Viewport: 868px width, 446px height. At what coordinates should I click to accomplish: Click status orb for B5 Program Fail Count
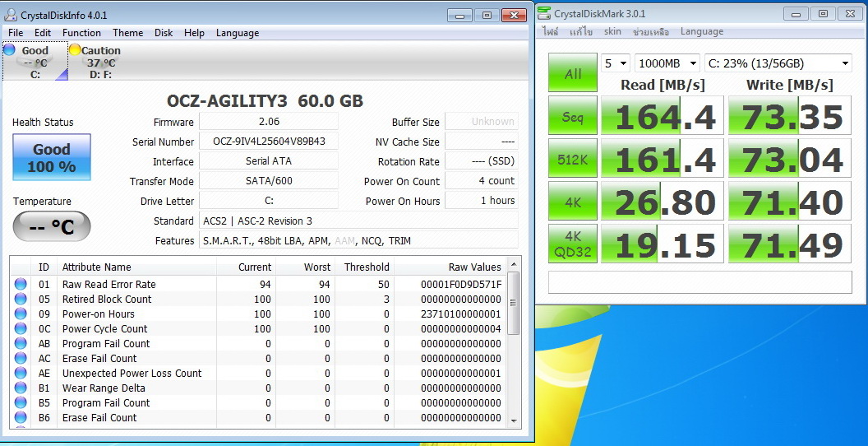coord(21,402)
